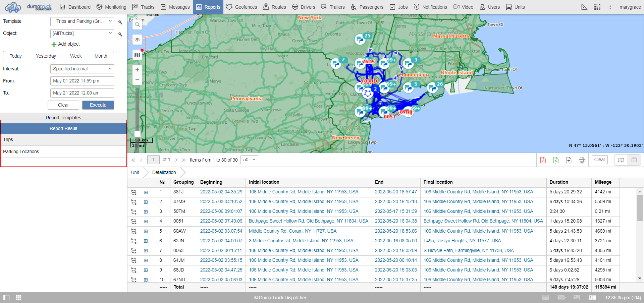Open the map layers selector
Screen dimensions: 644x303
[137, 55]
